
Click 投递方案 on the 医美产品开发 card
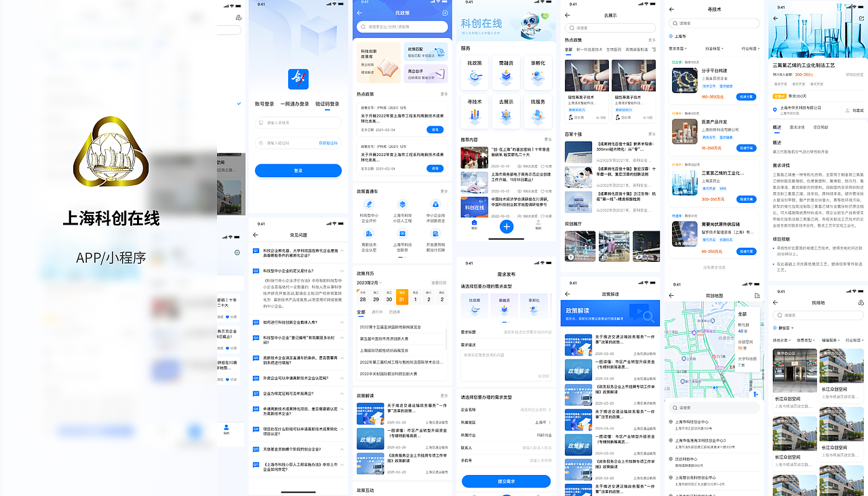click(747, 148)
